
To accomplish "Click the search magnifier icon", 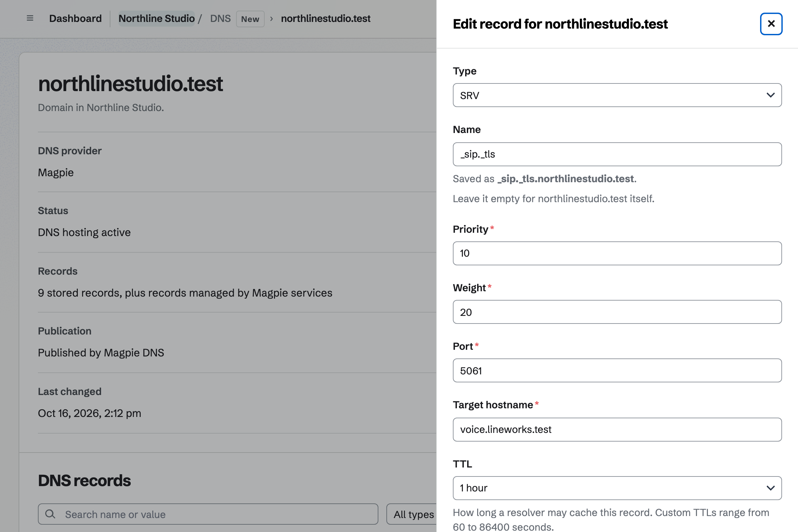I will click(x=50, y=514).
